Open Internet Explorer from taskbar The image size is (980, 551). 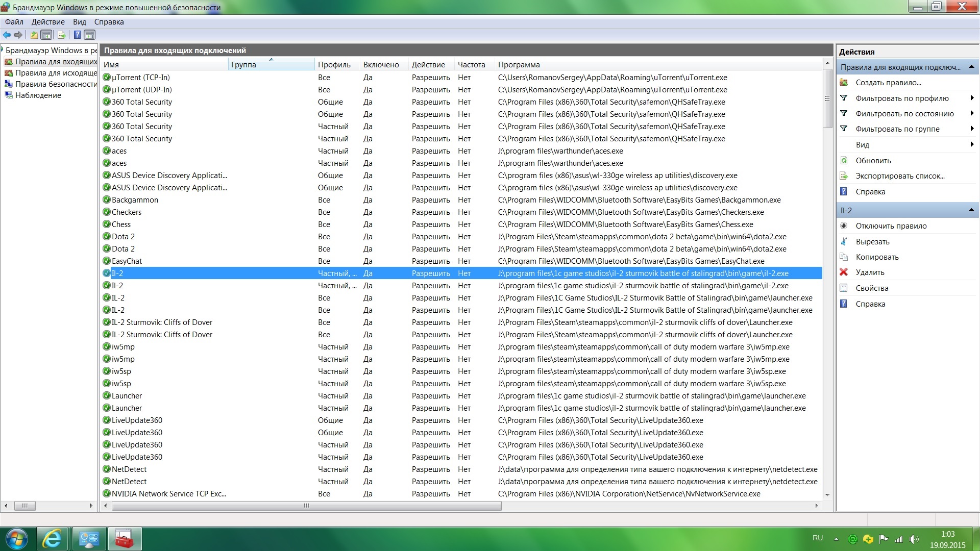53,539
